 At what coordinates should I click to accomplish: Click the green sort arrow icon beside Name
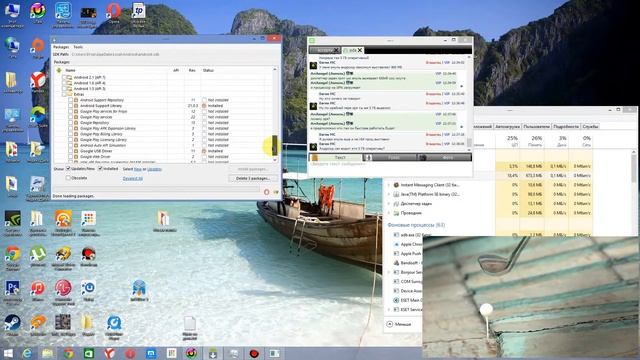point(59,71)
